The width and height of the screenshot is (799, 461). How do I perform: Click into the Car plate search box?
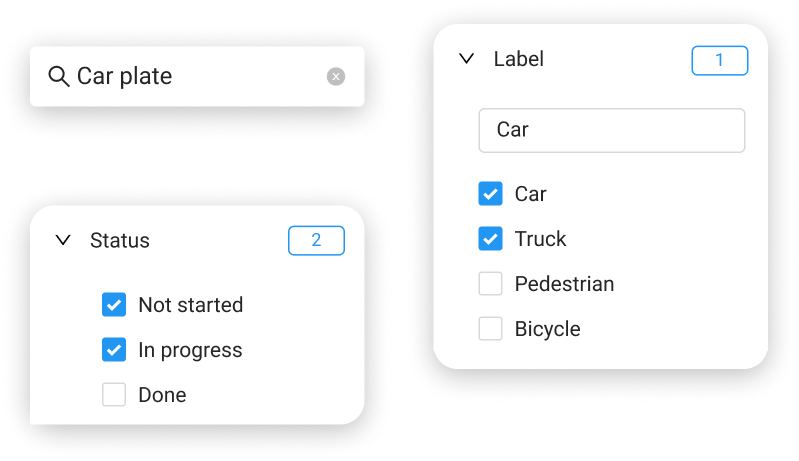click(197, 76)
